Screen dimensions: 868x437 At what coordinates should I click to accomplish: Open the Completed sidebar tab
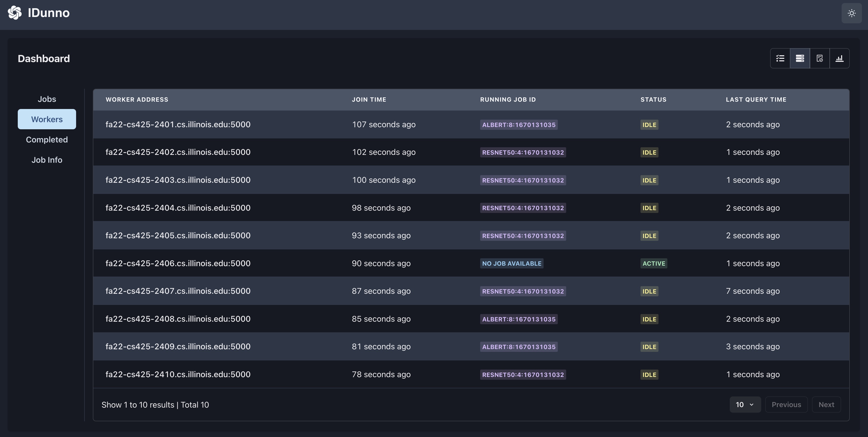(47, 139)
